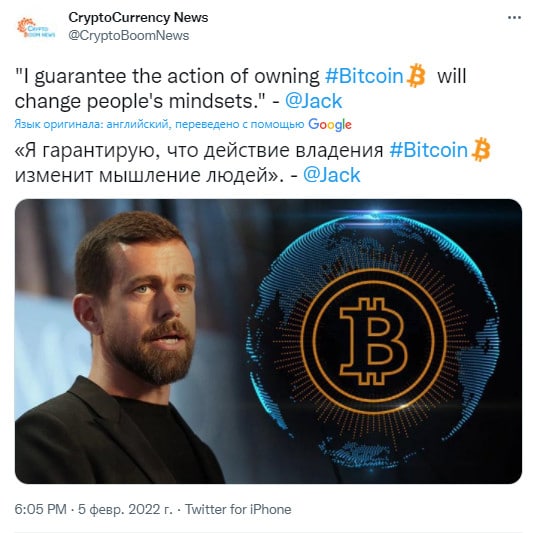Open the three-dot more options menu
This screenshot has width=537, height=533.
pyautogui.click(x=514, y=17)
